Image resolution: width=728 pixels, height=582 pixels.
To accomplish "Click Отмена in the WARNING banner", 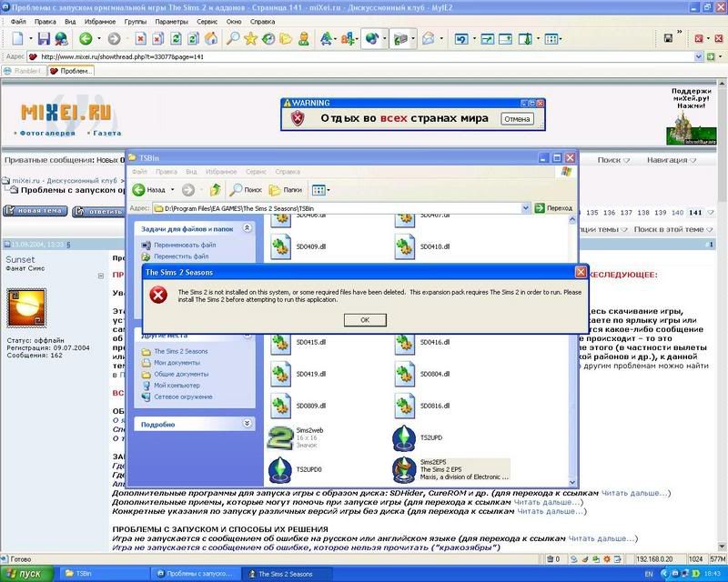I will coord(517,119).
